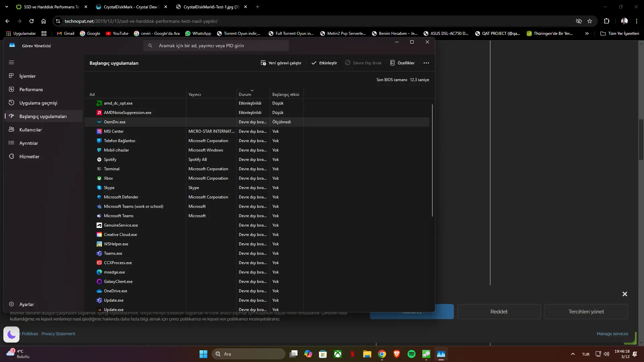644x362 pixels.
Task: Open Özellikler for selected app
Action: pos(402,63)
